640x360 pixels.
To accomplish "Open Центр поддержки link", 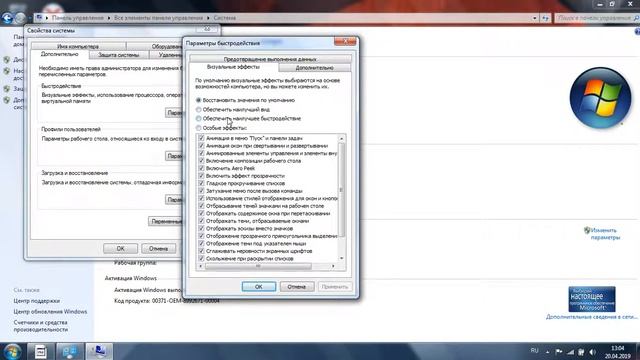I will [x=37, y=301].
